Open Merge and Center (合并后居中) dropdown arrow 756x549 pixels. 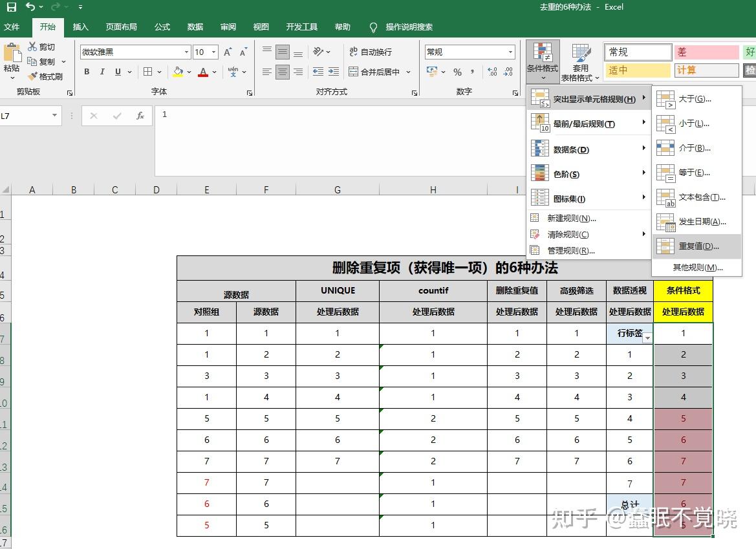click(408, 72)
